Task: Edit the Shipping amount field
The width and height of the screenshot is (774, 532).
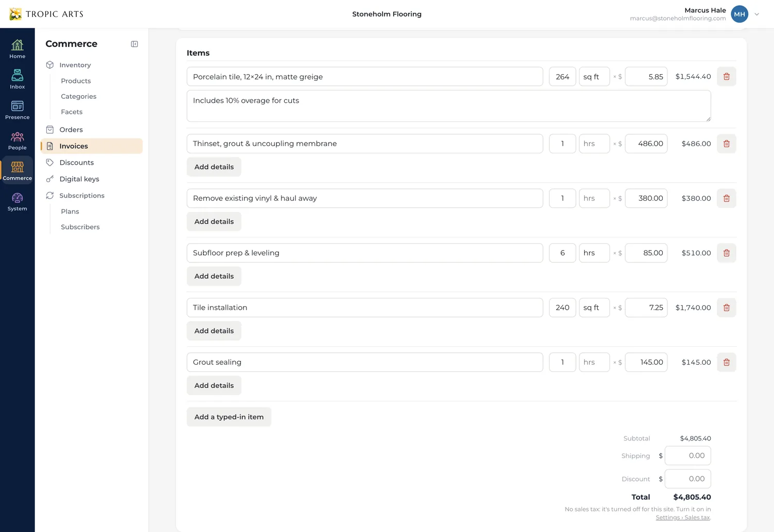Action: [x=688, y=456]
